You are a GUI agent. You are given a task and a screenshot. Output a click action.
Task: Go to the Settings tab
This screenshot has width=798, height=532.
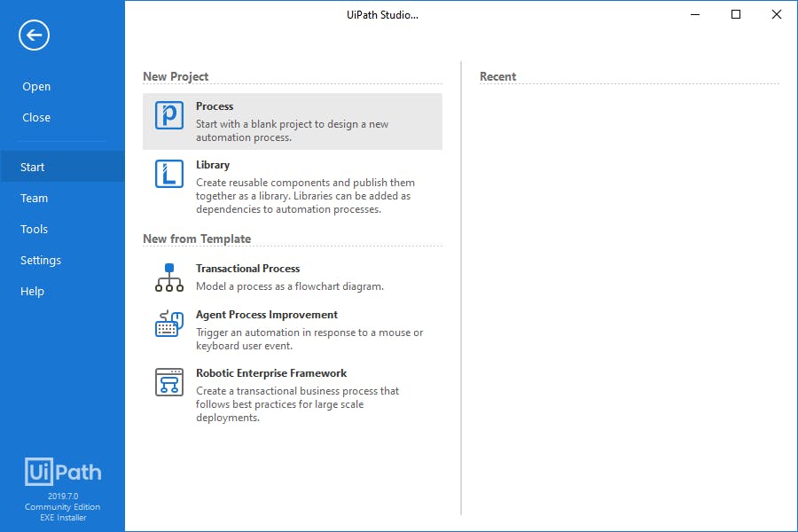click(x=62, y=260)
